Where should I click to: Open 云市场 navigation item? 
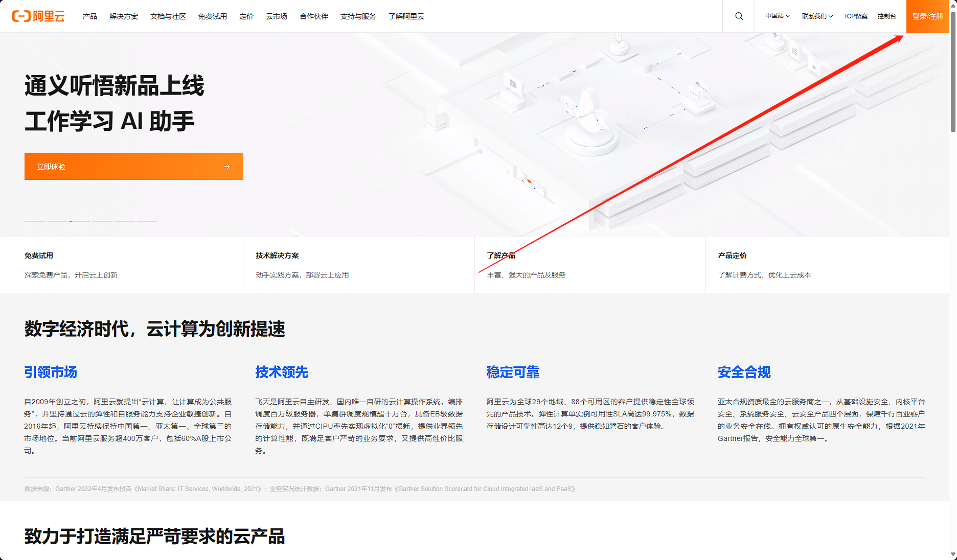point(277,16)
